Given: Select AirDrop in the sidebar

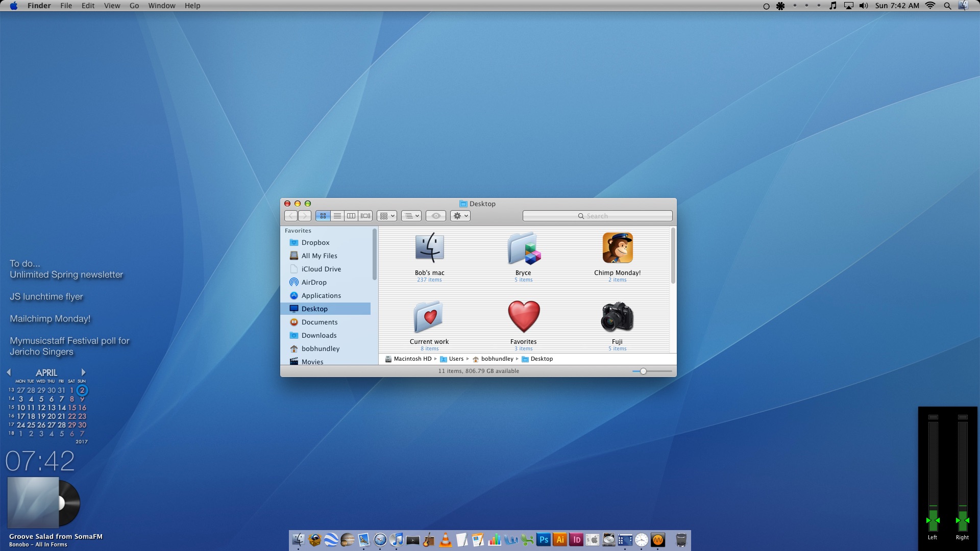Looking at the screenshot, I should 313,282.
